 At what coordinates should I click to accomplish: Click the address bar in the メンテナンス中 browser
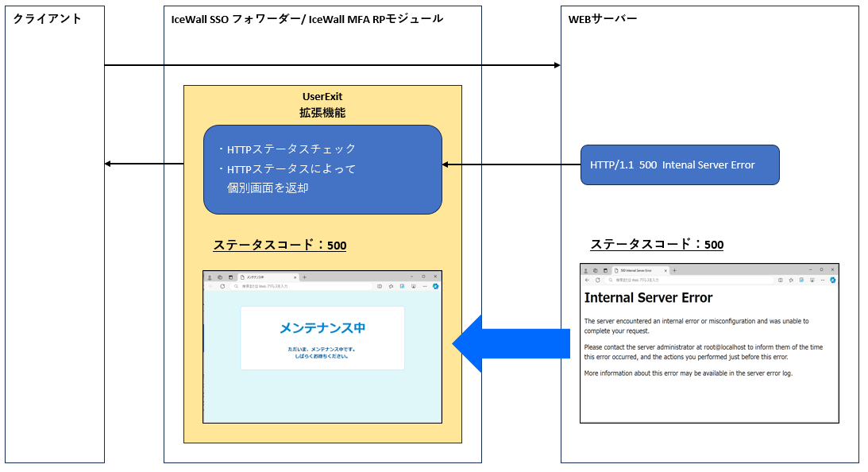pos(303,286)
